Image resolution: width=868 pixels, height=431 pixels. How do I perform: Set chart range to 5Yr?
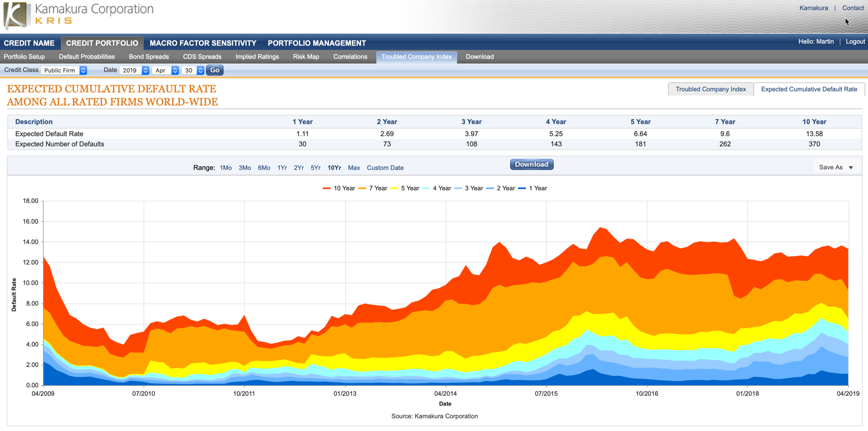pos(315,168)
